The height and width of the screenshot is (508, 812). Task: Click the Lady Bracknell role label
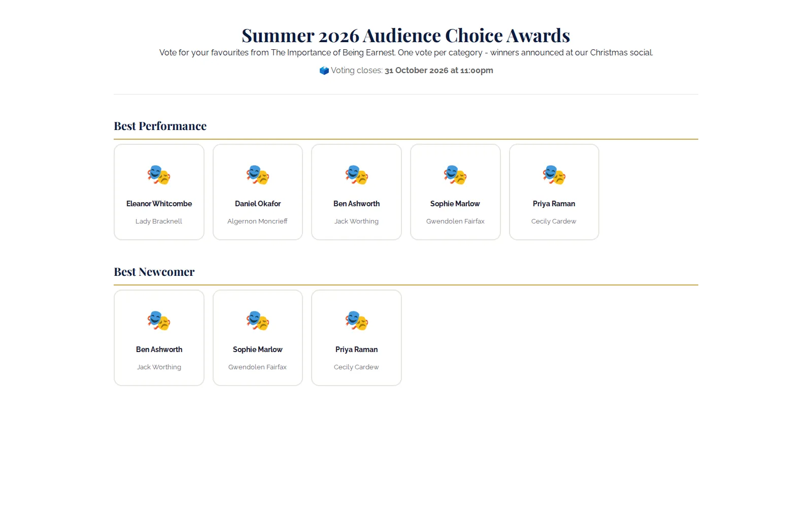click(159, 221)
